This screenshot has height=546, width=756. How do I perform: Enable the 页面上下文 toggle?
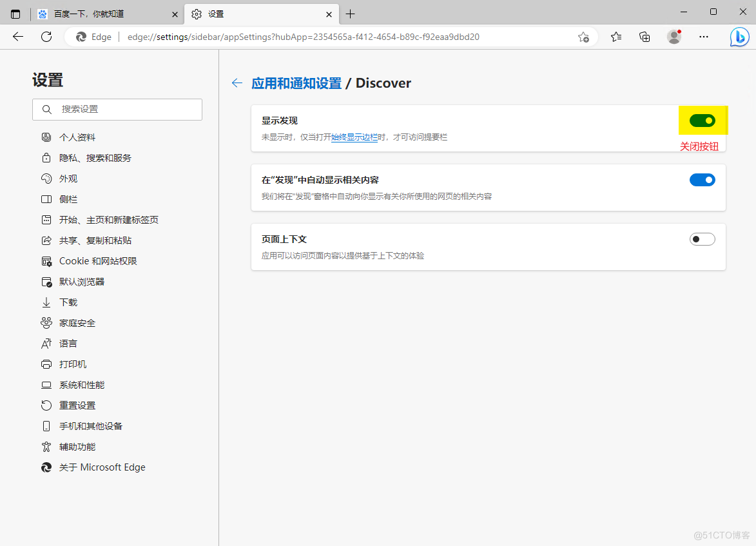[x=702, y=239]
